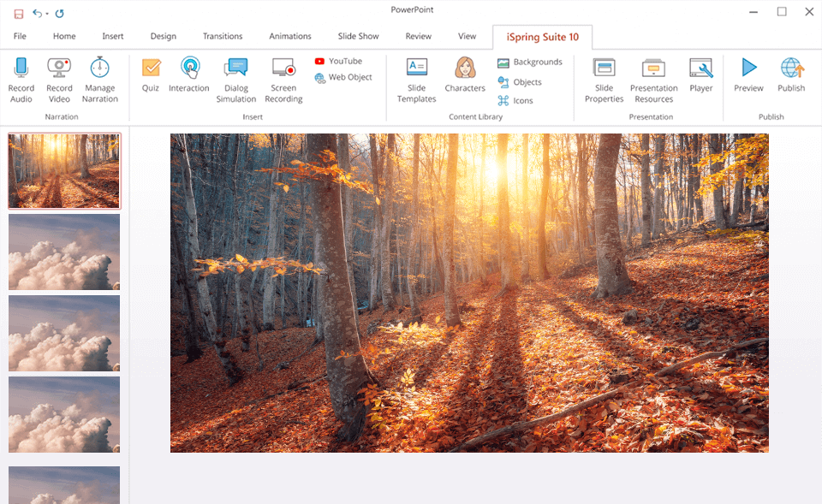Open the Objects library

coord(524,81)
